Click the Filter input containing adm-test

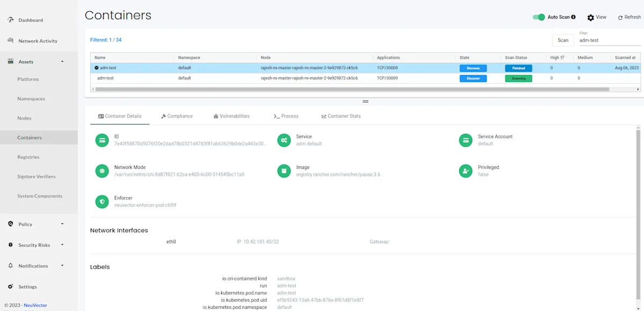(609, 40)
